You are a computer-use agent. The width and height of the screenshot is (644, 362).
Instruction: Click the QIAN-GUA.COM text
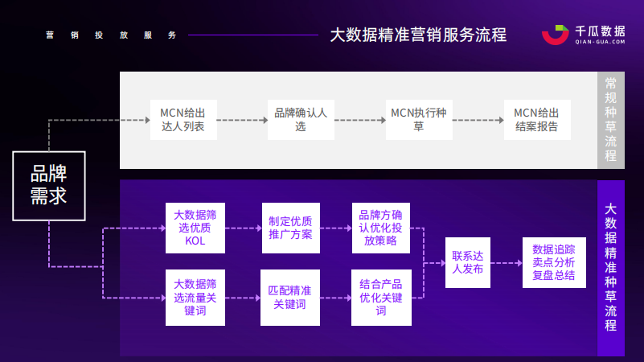click(600, 42)
